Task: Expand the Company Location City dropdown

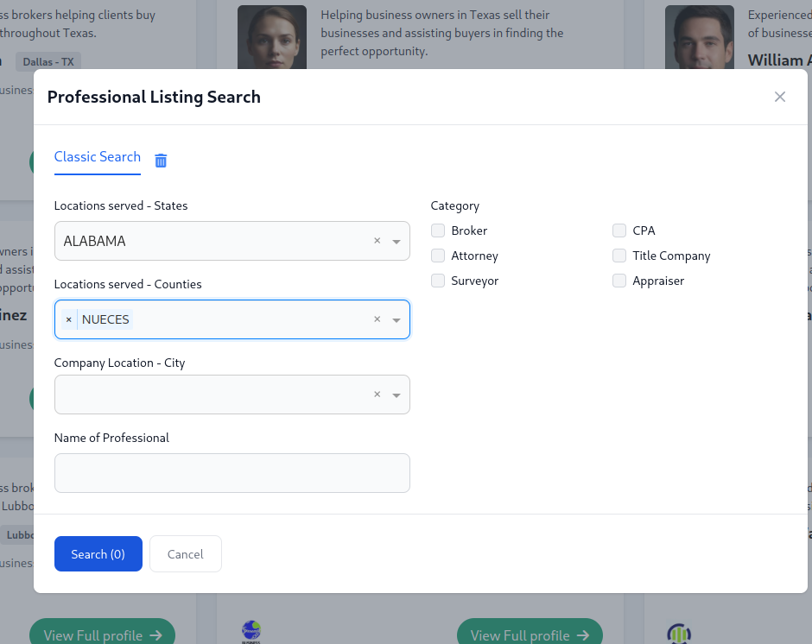Action: [396, 395]
